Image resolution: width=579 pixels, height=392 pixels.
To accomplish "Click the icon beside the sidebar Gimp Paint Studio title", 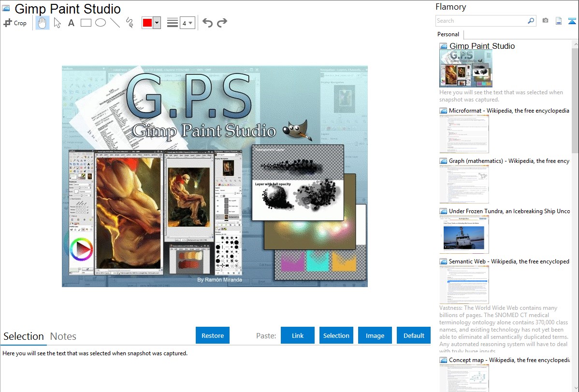I will pos(443,46).
